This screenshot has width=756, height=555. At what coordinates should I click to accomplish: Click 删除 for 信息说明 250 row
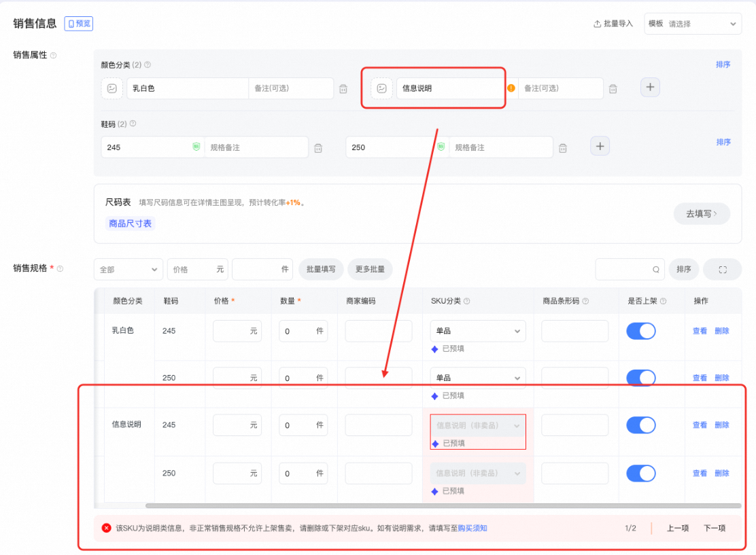[722, 473]
